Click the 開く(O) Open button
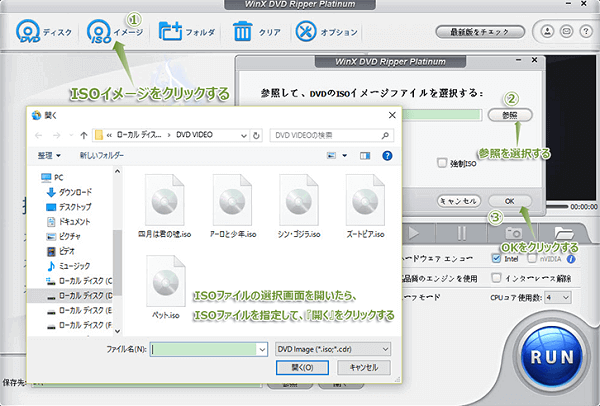600x406 pixels. (x=302, y=368)
